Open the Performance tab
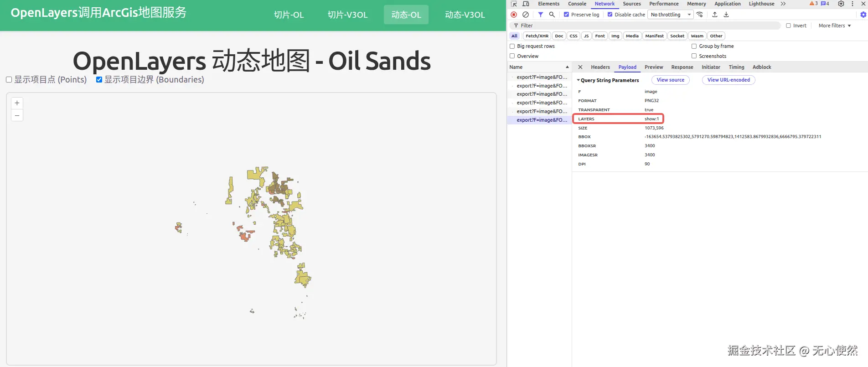This screenshot has height=367, width=868. (x=664, y=4)
